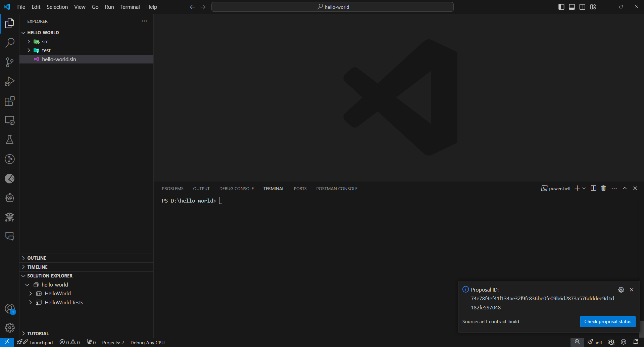Click the C# hexagon status bar icon
Screen dimensions: 644x347
[x=624, y=342]
